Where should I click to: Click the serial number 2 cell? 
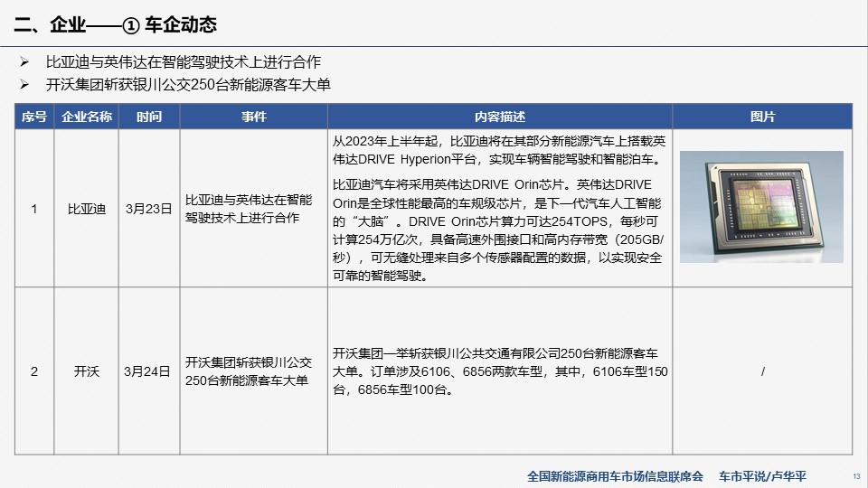tap(34, 371)
